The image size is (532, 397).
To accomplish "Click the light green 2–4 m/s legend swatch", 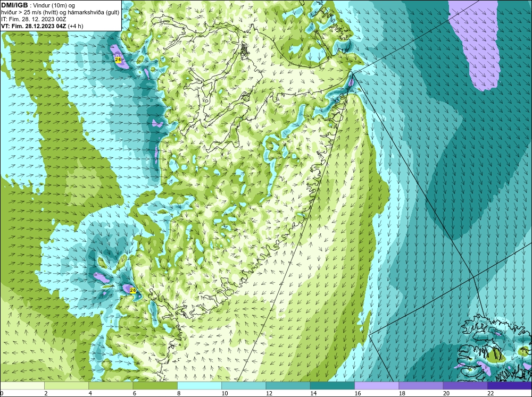I will coord(66,386).
